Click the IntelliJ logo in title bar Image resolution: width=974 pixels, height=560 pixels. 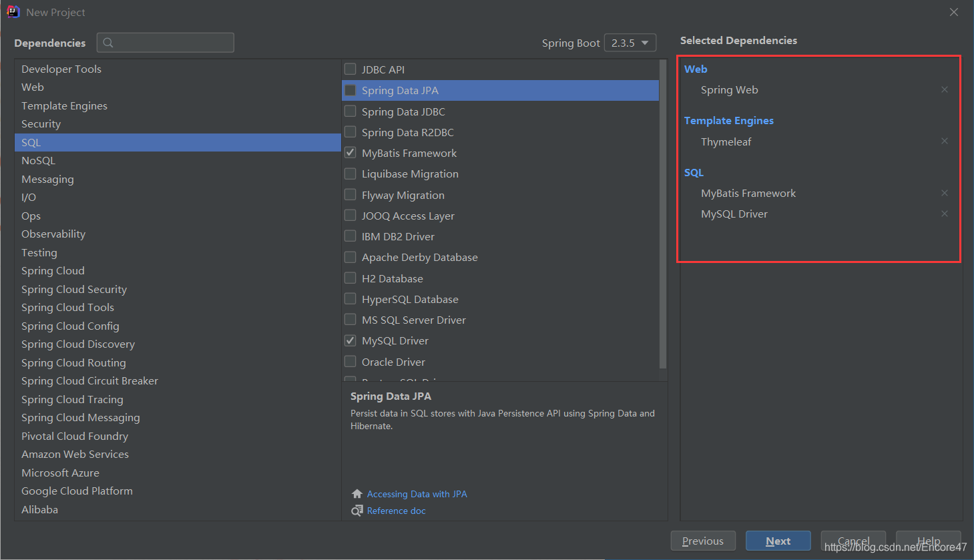(13, 12)
